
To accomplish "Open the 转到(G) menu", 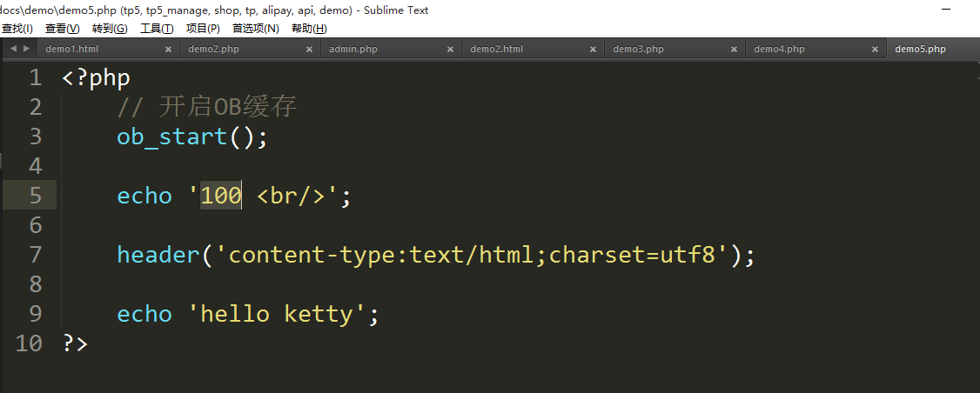I will 109,29.
